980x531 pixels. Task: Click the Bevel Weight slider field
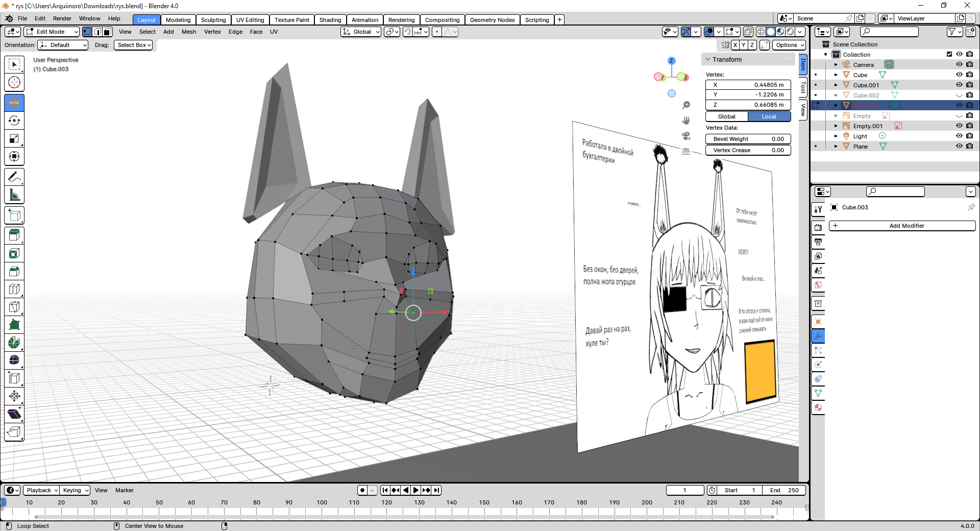pos(748,139)
